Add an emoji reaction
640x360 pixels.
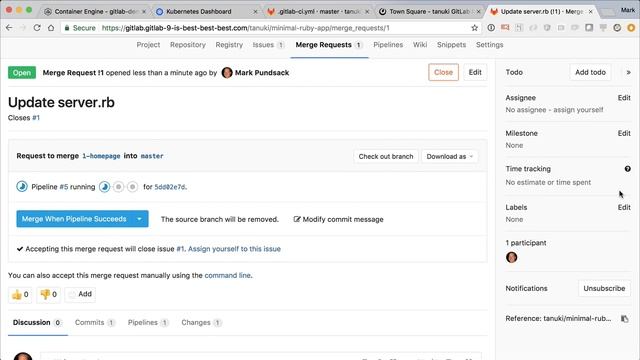pos(80,294)
